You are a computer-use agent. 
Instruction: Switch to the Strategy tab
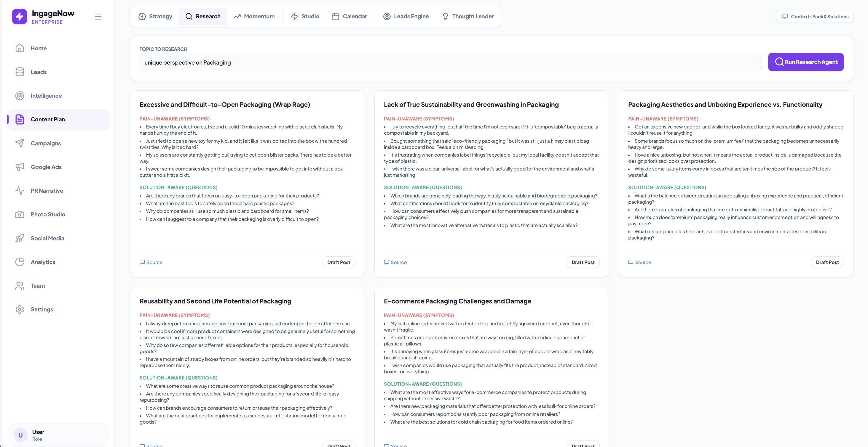tap(155, 16)
